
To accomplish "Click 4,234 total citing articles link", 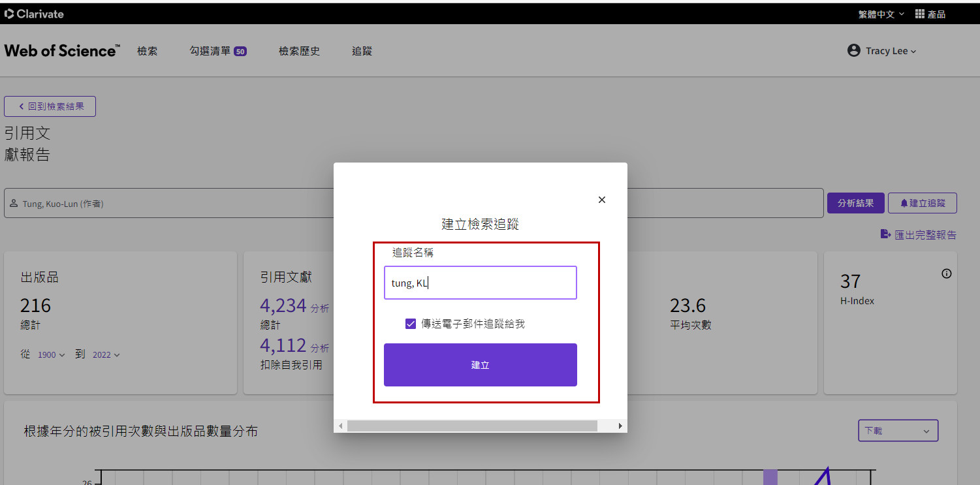I will [x=283, y=305].
